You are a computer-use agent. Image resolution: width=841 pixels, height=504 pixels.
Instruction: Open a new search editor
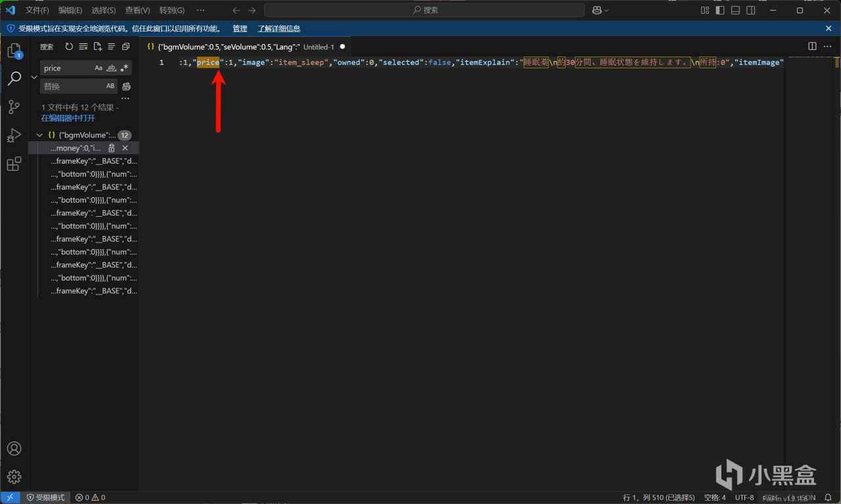tap(97, 47)
